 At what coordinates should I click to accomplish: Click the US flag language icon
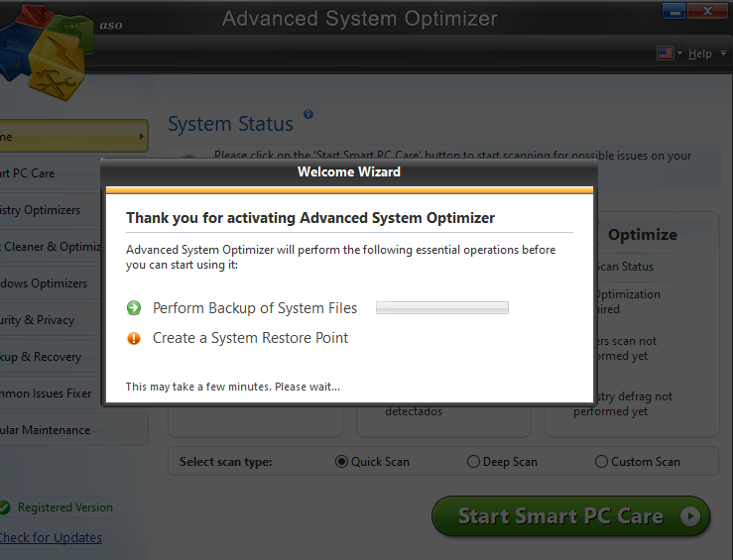coord(666,54)
